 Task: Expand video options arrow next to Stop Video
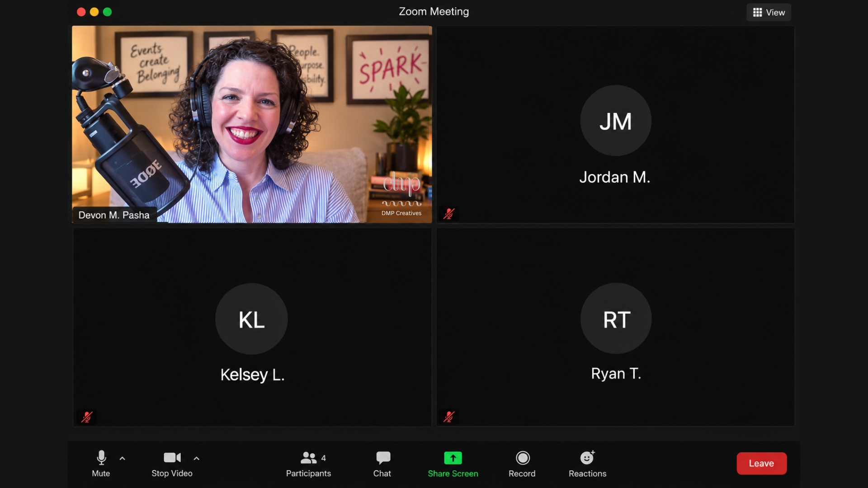196,458
